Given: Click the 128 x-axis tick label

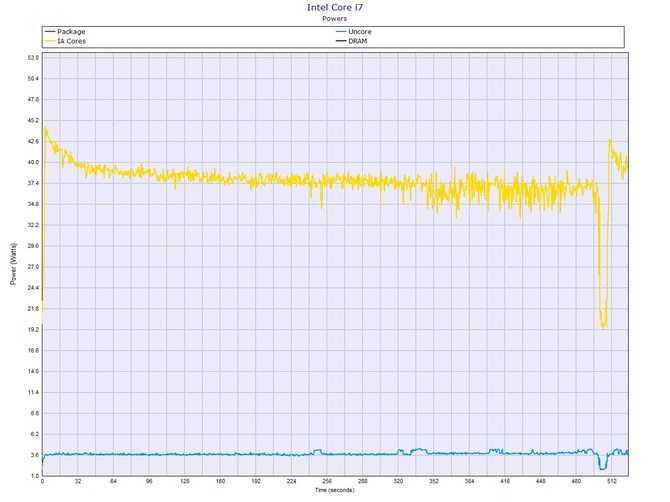Looking at the screenshot, I should point(185,481).
